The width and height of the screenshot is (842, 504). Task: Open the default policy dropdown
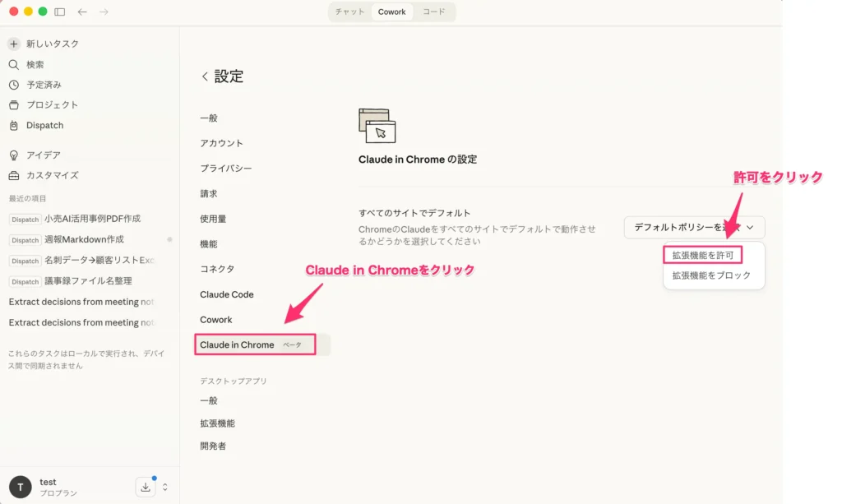click(x=694, y=227)
